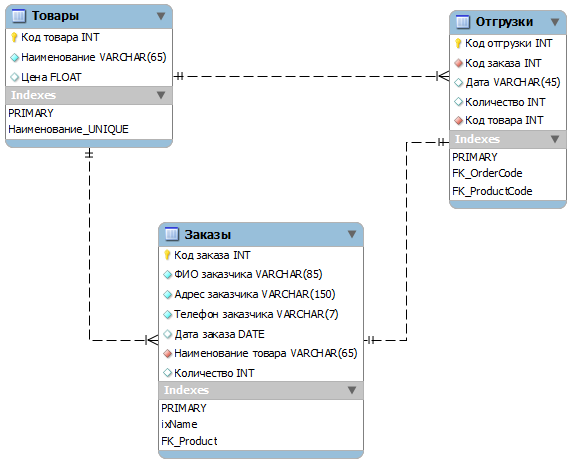Select the Наименование товара VARCHAR(65) column text
573x465 pixels.
[266, 353]
